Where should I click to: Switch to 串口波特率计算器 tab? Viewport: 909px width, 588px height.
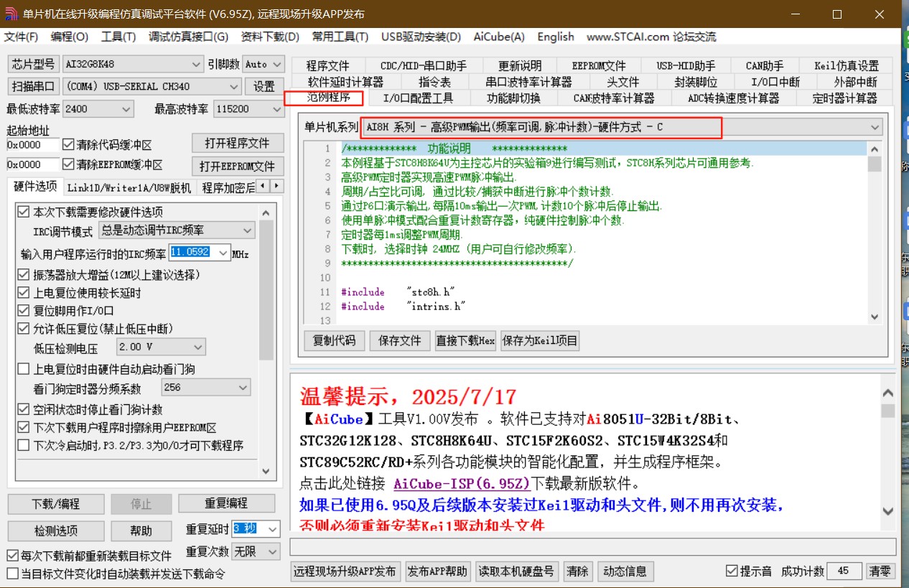click(528, 82)
